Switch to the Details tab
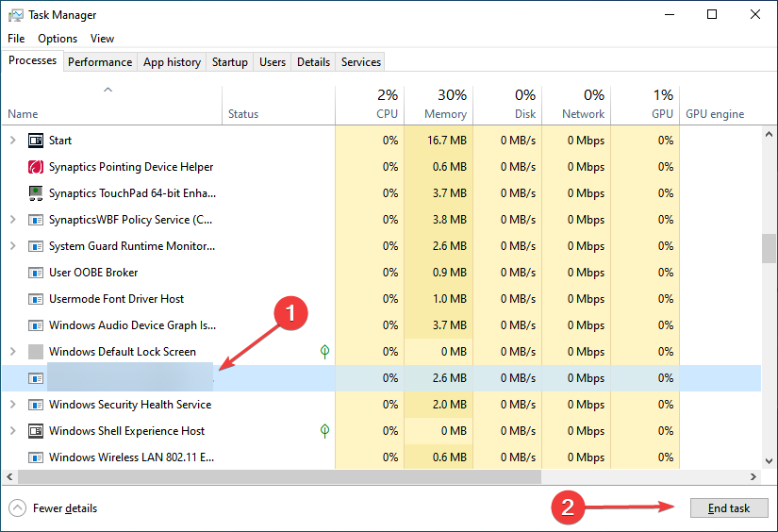This screenshot has height=532, width=778. pos(314,62)
